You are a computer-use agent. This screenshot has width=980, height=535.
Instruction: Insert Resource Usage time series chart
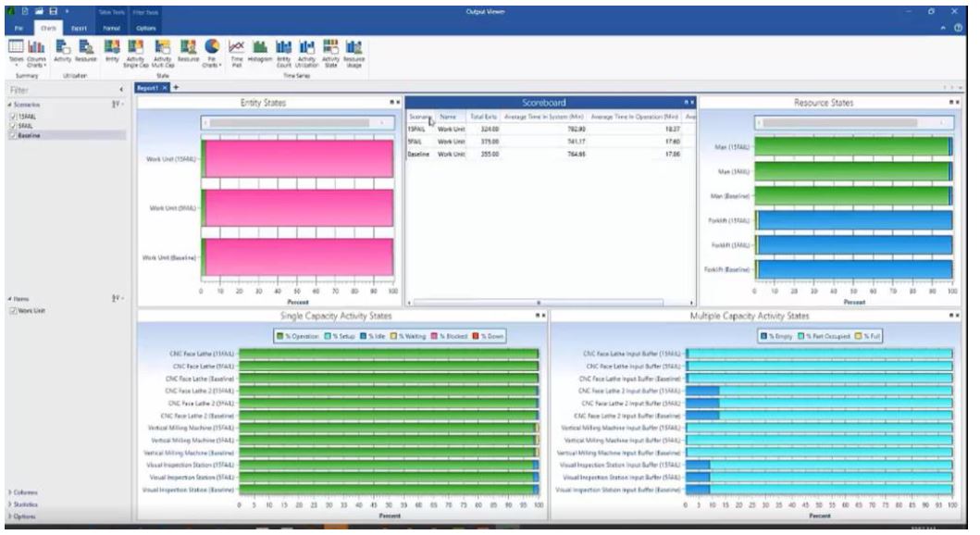[x=354, y=53]
